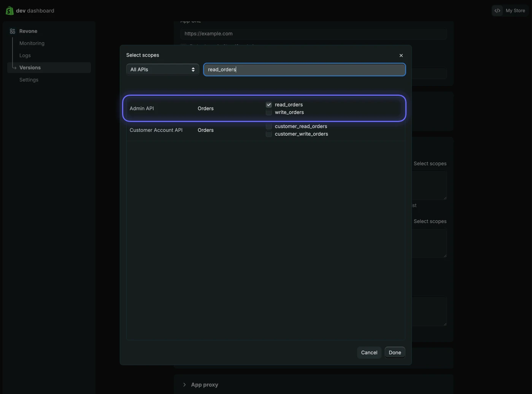Click the scope search field containing read_orders
Viewport: 532px width, 394px height.
(x=305, y=70)
